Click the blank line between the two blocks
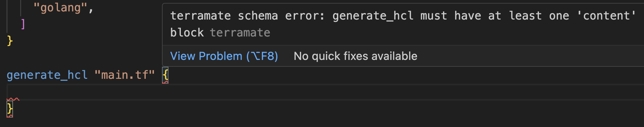The image size is (644, 127). point(81,58)
